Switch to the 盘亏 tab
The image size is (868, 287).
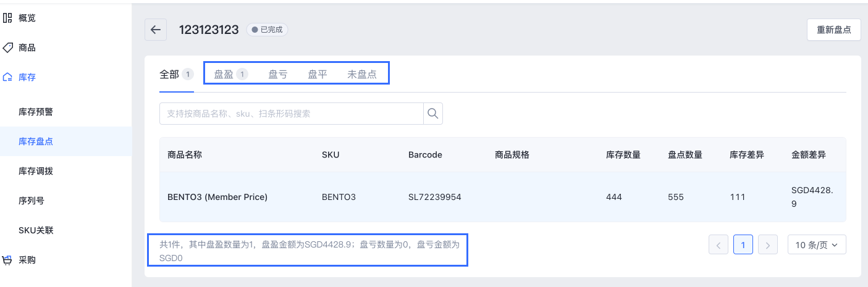(278, 75)
